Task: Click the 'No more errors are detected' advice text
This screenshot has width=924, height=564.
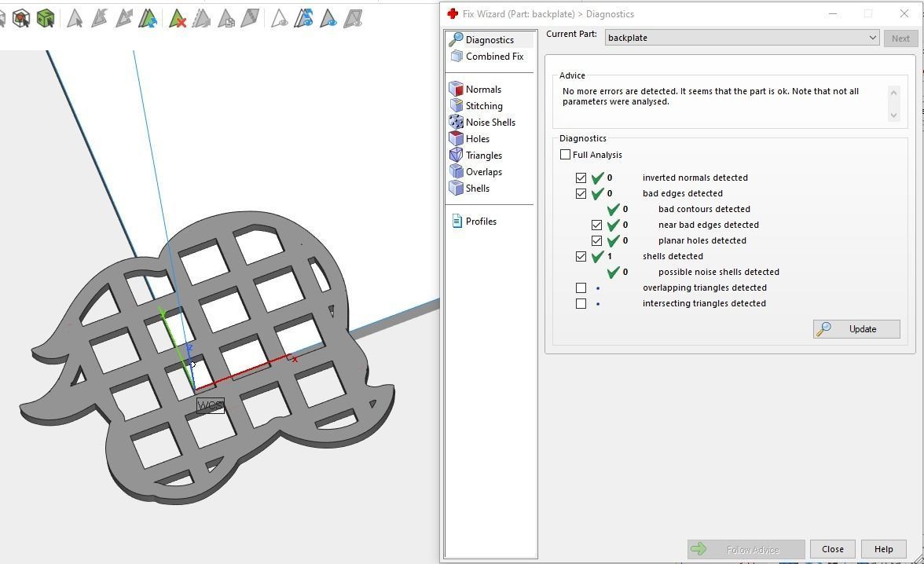Action: [x=710, y=96]
